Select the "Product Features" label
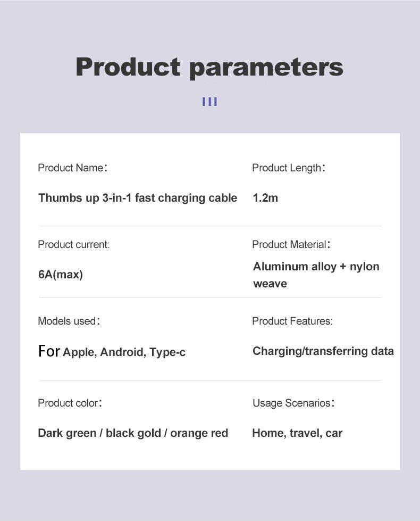This screenshot has width=420, height=521. pos(292,321)
